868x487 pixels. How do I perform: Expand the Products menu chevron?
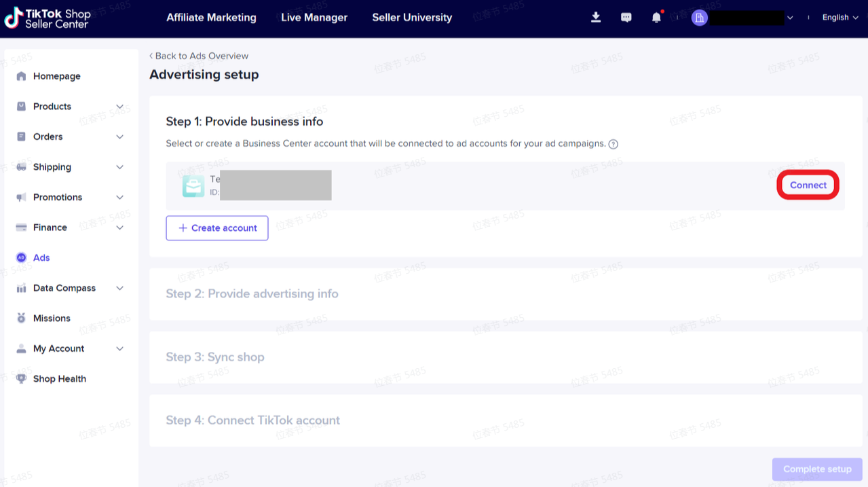pyautogui.click(x=119, y=107)
